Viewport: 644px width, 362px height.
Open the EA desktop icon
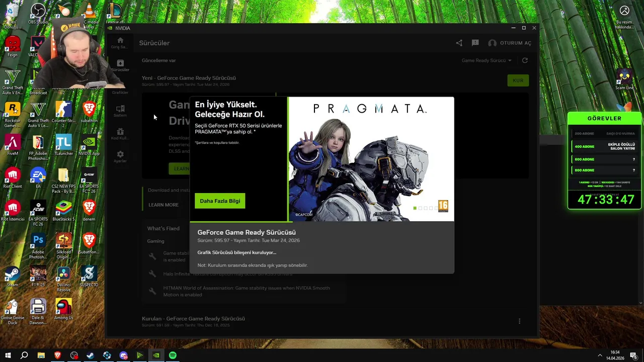pos(38,178)
